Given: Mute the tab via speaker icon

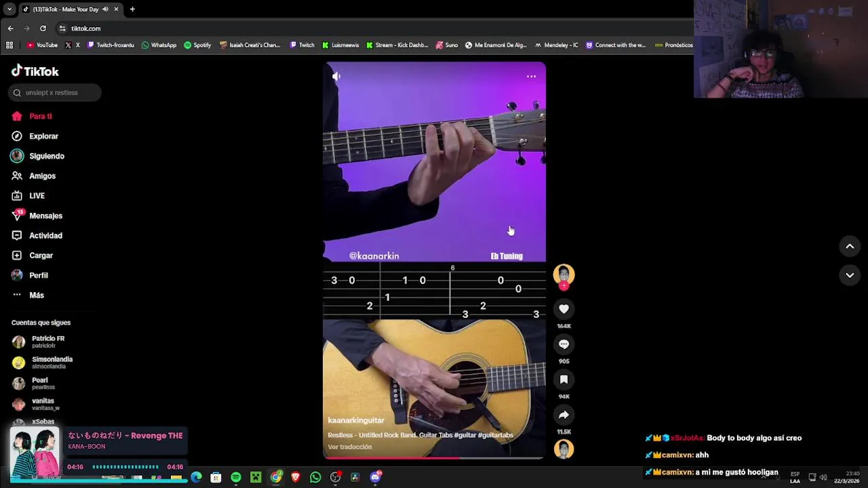Looking at the screenshot, I should pos(105,9).
